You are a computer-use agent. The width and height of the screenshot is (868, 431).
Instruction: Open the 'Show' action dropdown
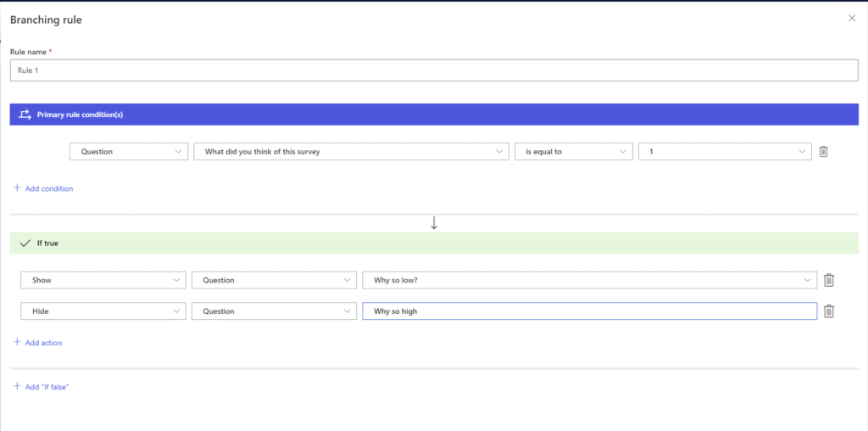(103, 280)
